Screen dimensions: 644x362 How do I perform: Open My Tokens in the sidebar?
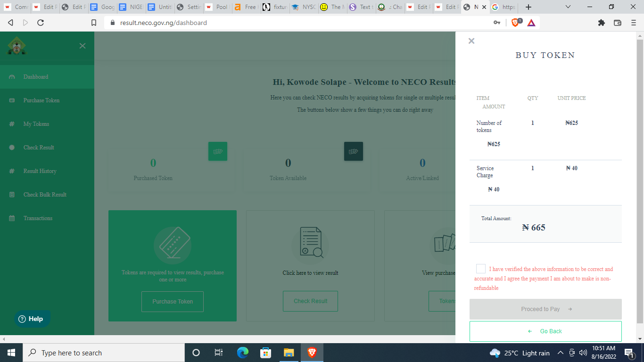tap(47, 124)
